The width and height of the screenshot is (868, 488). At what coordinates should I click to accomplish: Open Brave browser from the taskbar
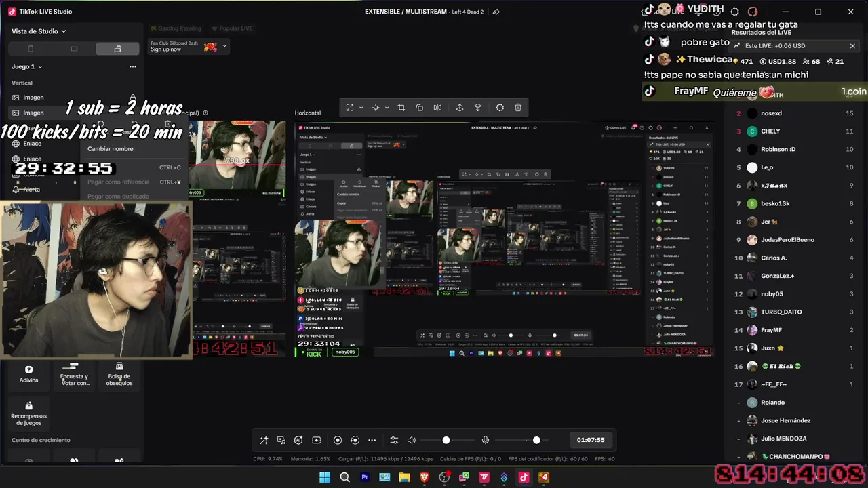click(425, 477)
